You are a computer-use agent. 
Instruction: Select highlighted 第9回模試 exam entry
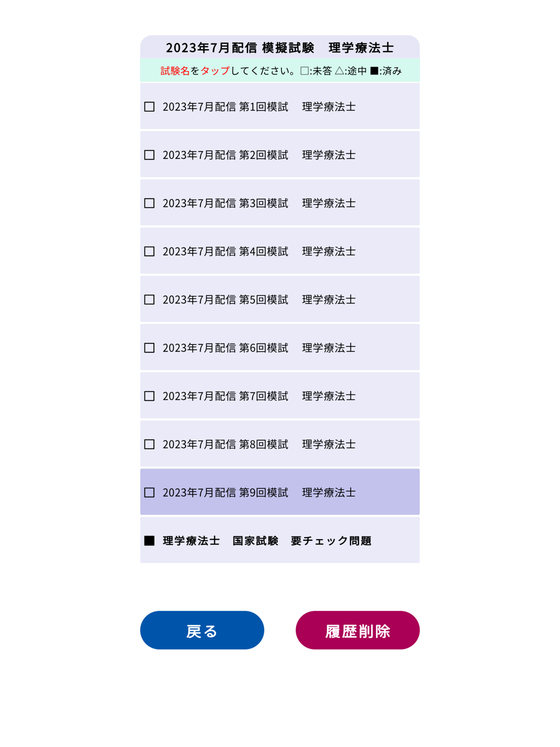(x=280, y=492)
